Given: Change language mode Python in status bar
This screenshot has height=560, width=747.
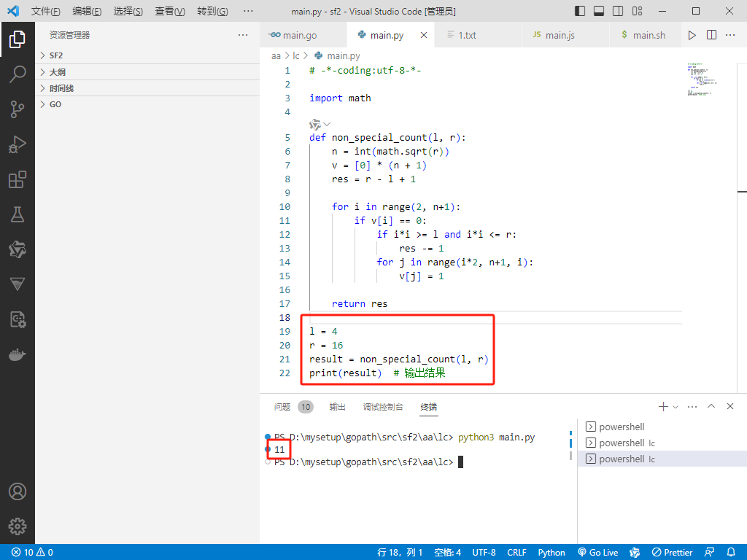Looking at the screenshot, I should point(551,553).
